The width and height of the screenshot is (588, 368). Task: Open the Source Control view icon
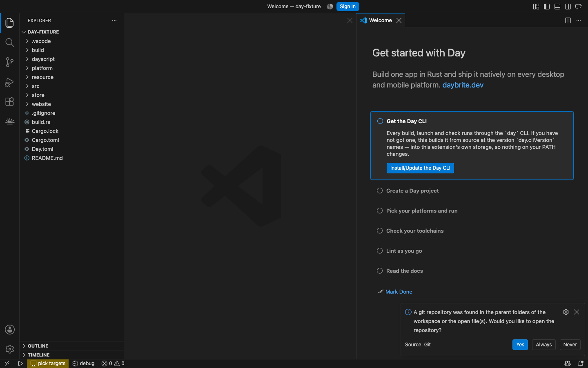[10, 62]
